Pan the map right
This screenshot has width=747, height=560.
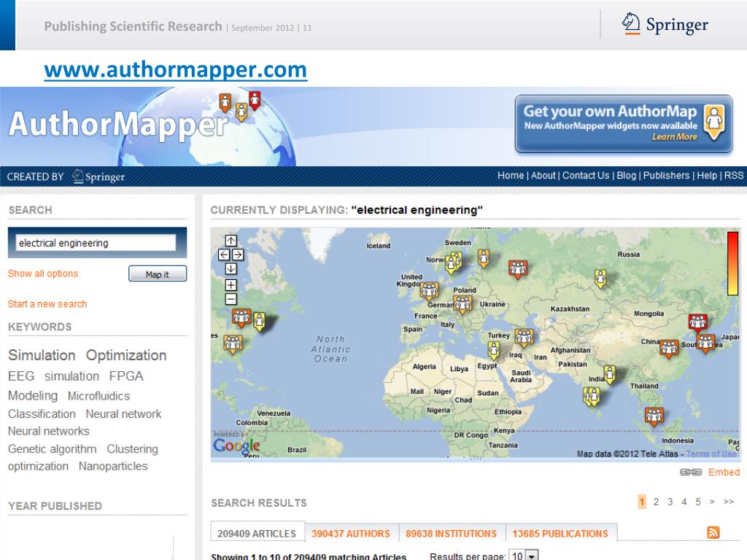(237, 254)
